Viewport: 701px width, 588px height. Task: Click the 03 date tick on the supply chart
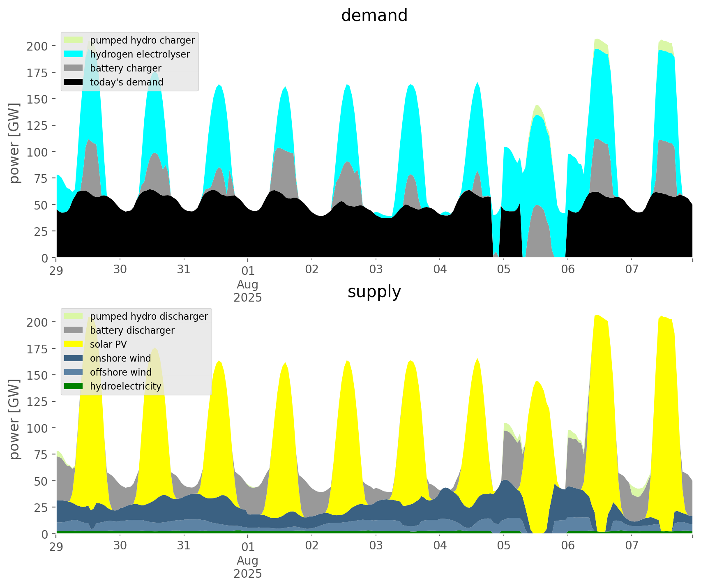click(376, 546)
